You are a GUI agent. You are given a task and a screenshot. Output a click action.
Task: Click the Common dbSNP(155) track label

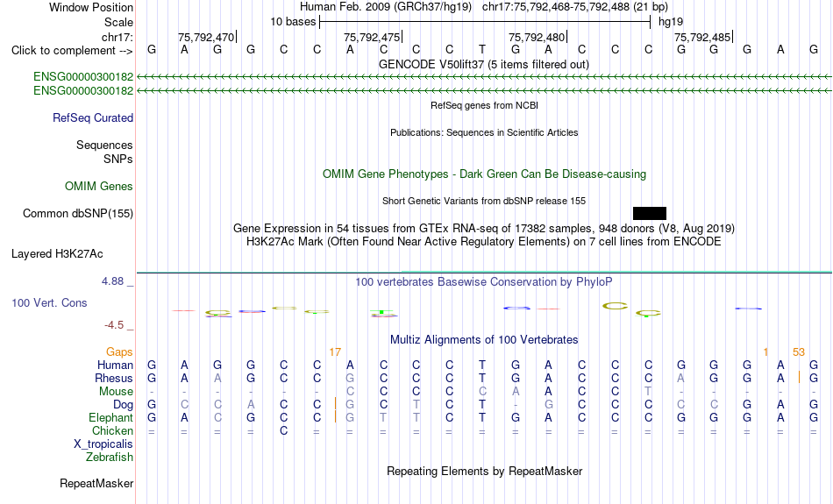(78, 214)
